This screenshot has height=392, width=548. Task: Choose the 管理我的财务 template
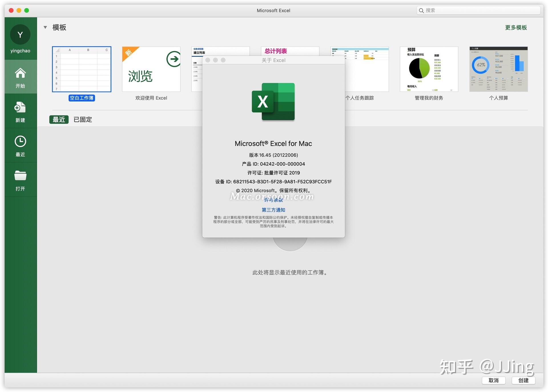coord(429,69)
